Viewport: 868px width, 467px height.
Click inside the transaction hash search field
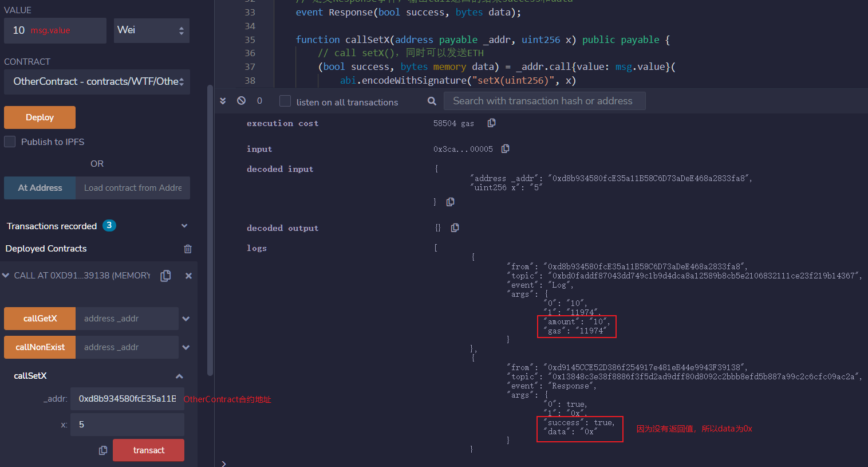coord(545,101)
